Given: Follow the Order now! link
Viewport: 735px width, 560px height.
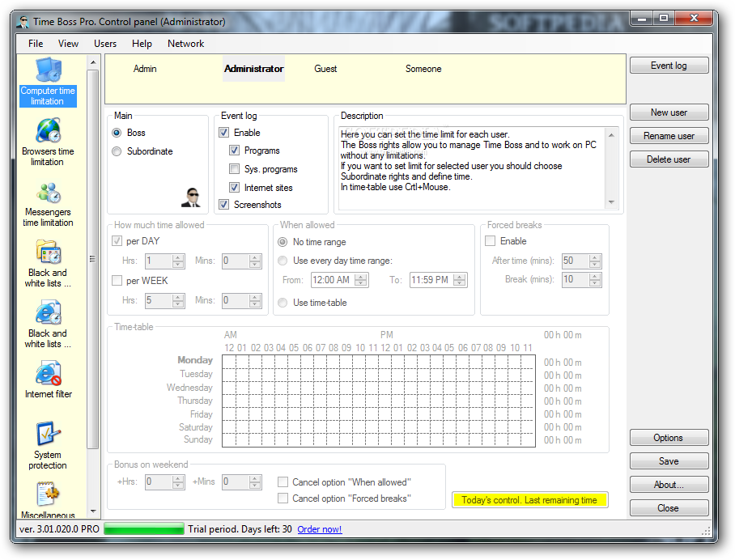Looking at the screenshot, I should 319,529.
